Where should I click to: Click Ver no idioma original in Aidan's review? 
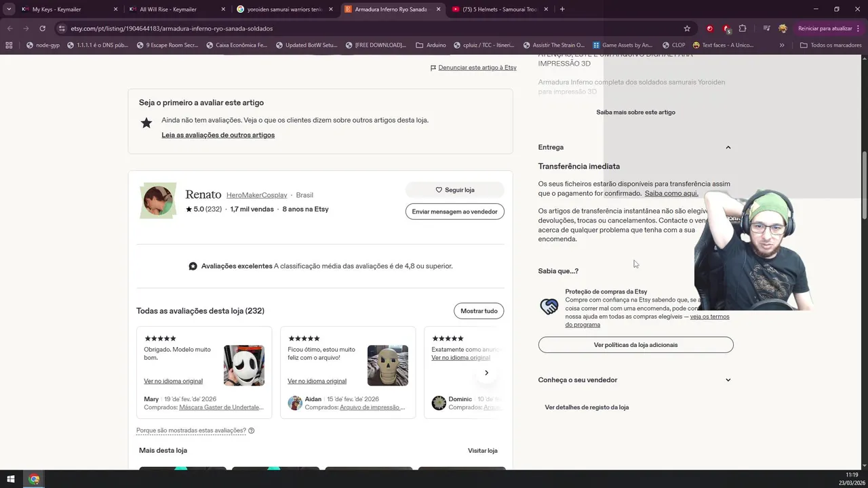coord(317,381)
